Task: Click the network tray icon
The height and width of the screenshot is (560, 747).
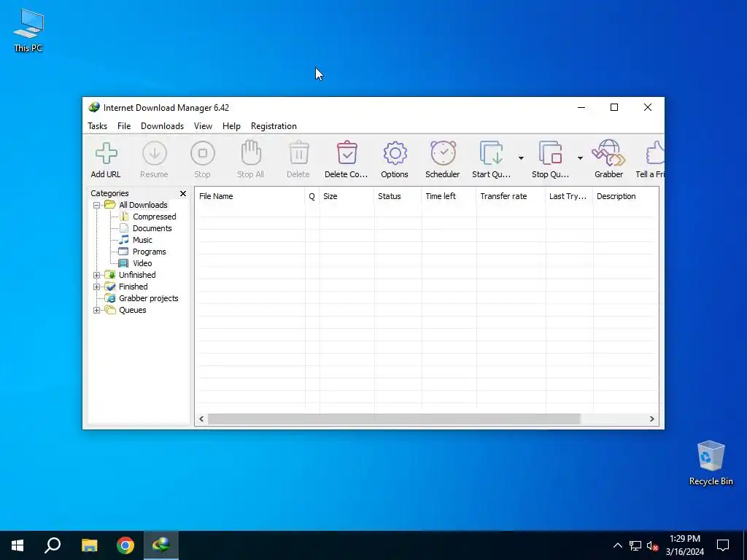Action: click(x=635, y=545)
